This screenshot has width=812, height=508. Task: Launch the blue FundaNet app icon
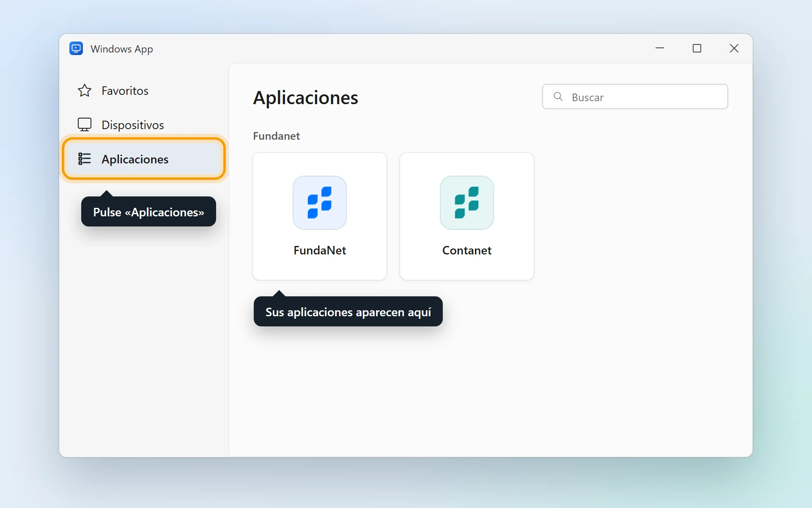[320, 203]
